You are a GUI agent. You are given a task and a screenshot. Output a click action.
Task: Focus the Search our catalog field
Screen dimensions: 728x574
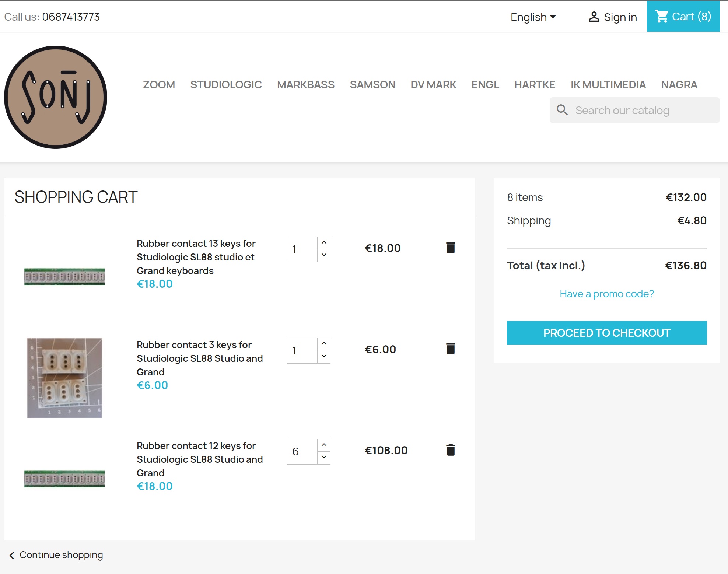point(641,111)
